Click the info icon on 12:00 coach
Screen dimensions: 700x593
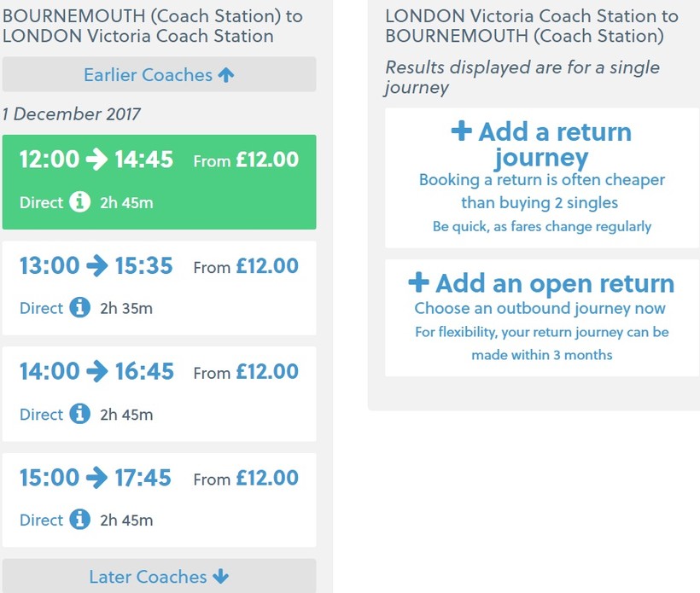79,202
